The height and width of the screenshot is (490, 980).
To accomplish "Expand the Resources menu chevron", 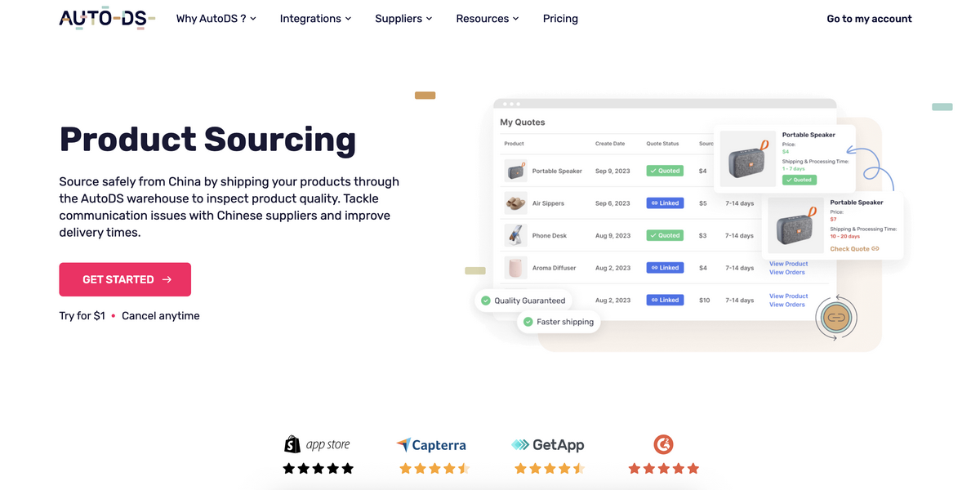I will click(515, 18).
